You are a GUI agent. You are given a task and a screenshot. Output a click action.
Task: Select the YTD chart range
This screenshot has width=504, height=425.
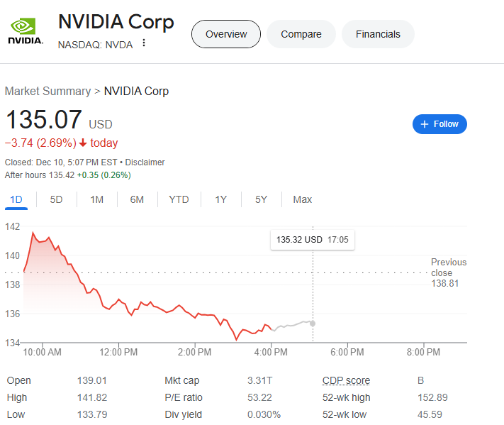point(179,199)
